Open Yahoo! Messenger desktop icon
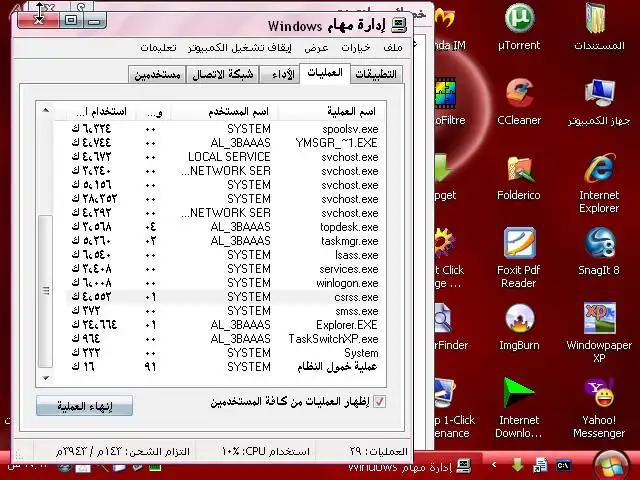 [x=599, y=407]
